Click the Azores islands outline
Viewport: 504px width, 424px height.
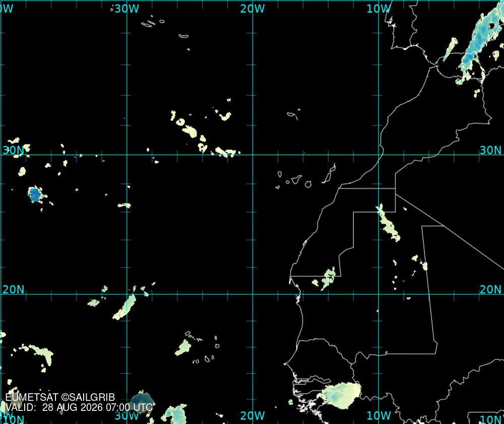pos(165,31)
